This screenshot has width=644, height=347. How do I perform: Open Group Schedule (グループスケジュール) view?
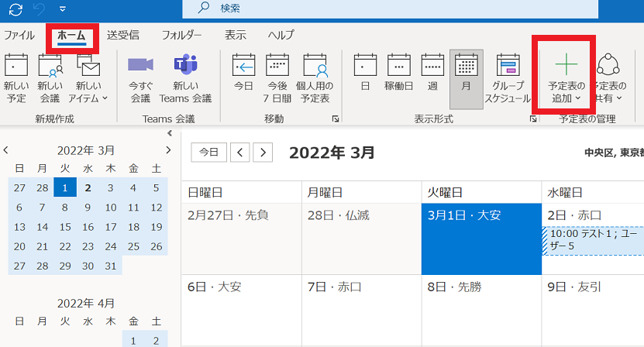tap(507, 77)
